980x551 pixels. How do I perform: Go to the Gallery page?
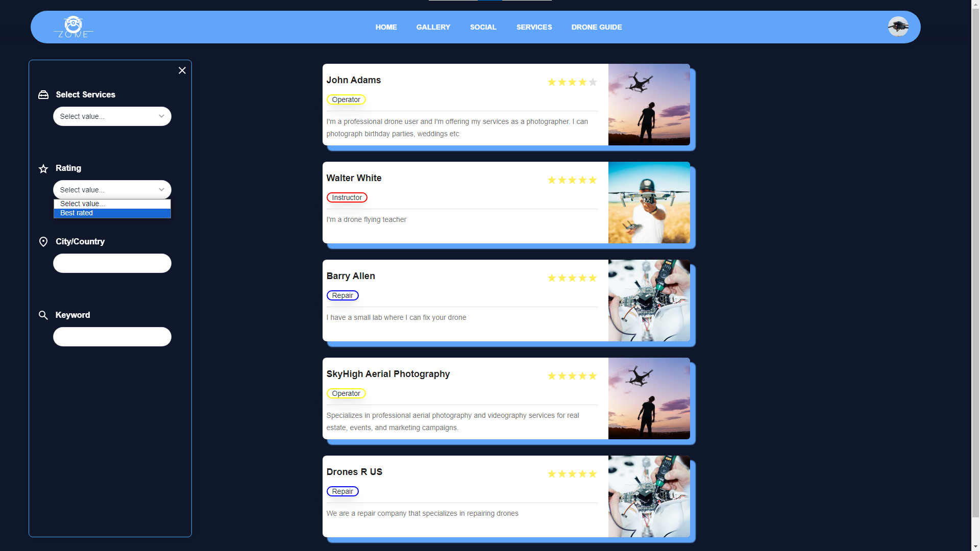[433, 27]
